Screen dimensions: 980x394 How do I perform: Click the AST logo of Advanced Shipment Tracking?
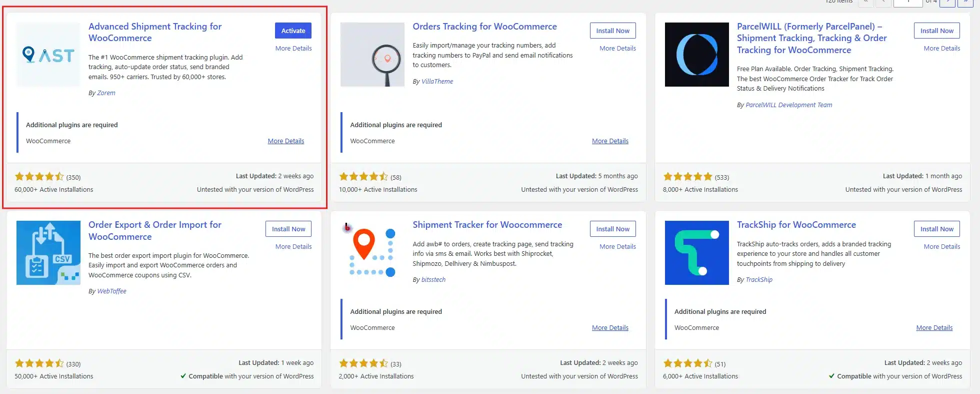point(48,55)
